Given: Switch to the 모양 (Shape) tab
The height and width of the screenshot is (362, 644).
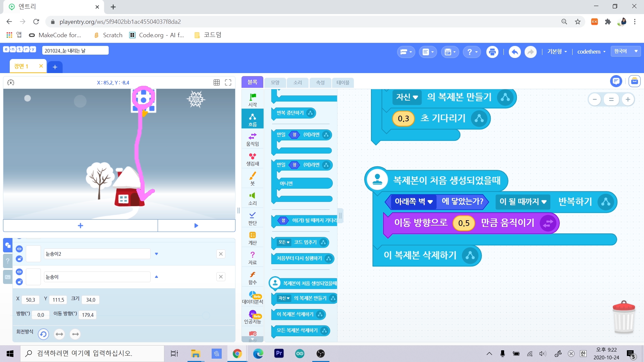Looking at the screenshot, I should click(275, 82).
